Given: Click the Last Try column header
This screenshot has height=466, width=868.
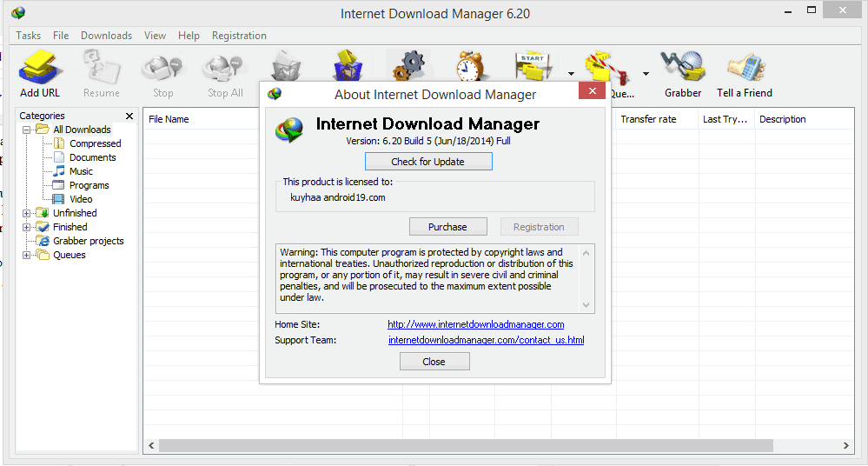Looking at the screenshot, I should [x=726, y=119].
